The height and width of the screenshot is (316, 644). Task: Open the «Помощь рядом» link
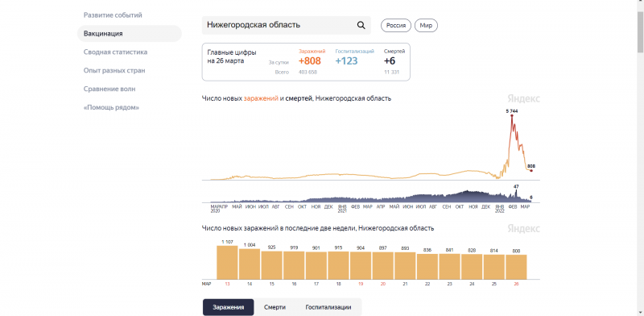coord(111,107)
